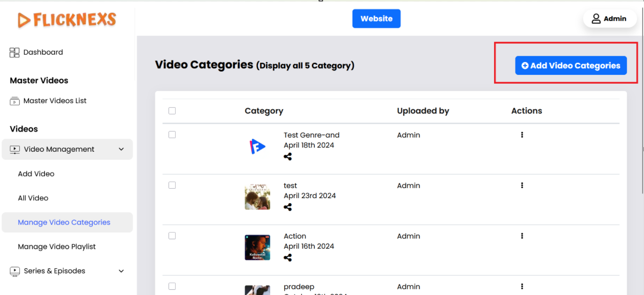Go to Manage Video Playlist

click(x=57, y=247)
